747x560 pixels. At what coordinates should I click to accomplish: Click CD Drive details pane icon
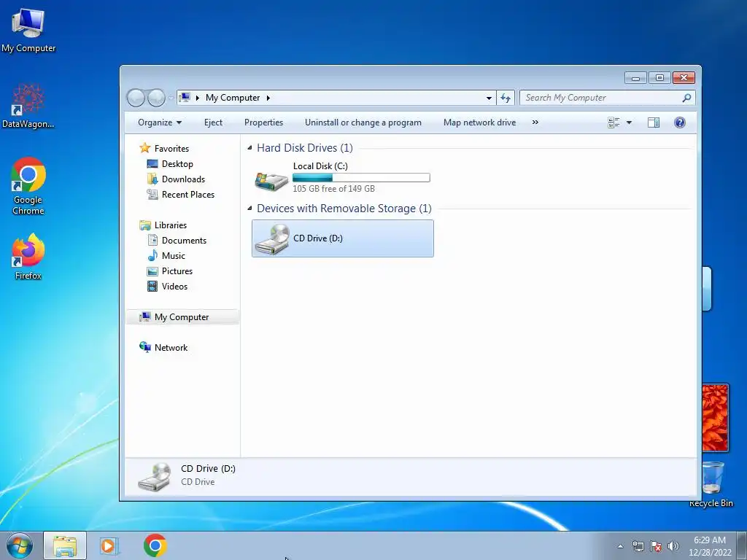tap(155, 476)
